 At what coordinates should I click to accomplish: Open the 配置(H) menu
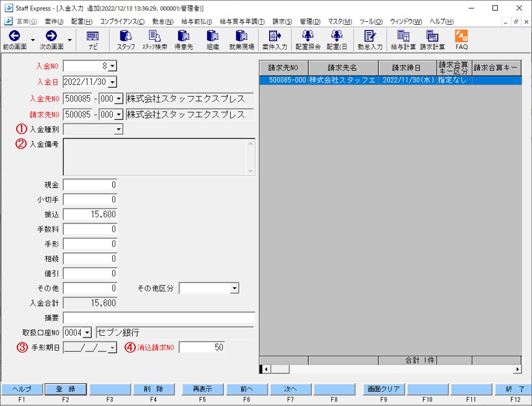(x=82, y=22)
